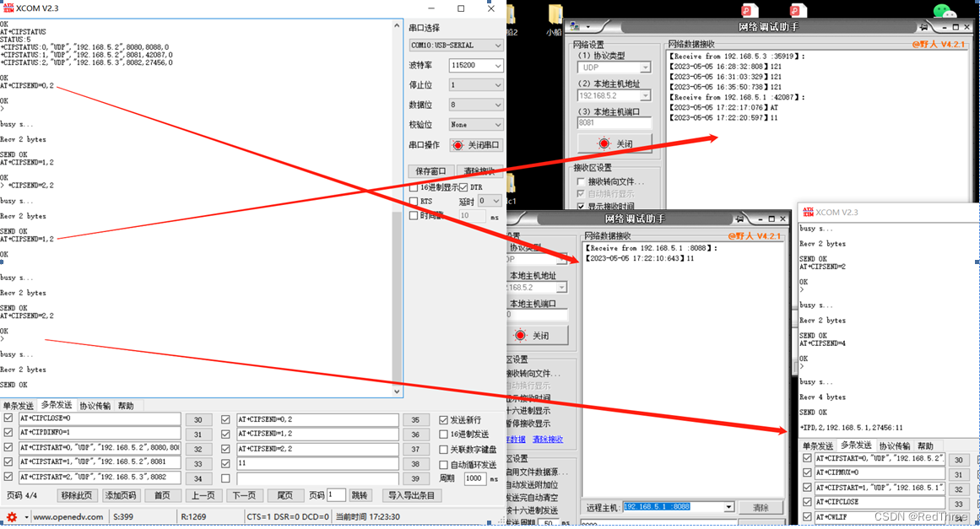Click the 清除接收 link in lower 网络调试助手

pos(548,440)
